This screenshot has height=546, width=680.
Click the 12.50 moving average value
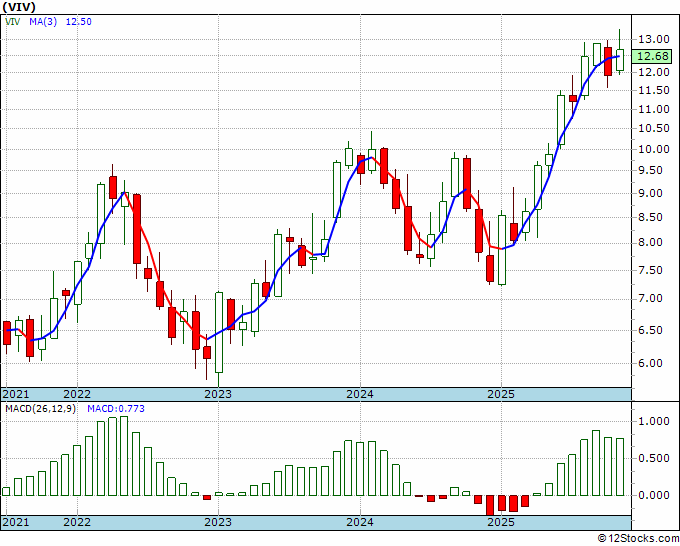tap(78, 21)
